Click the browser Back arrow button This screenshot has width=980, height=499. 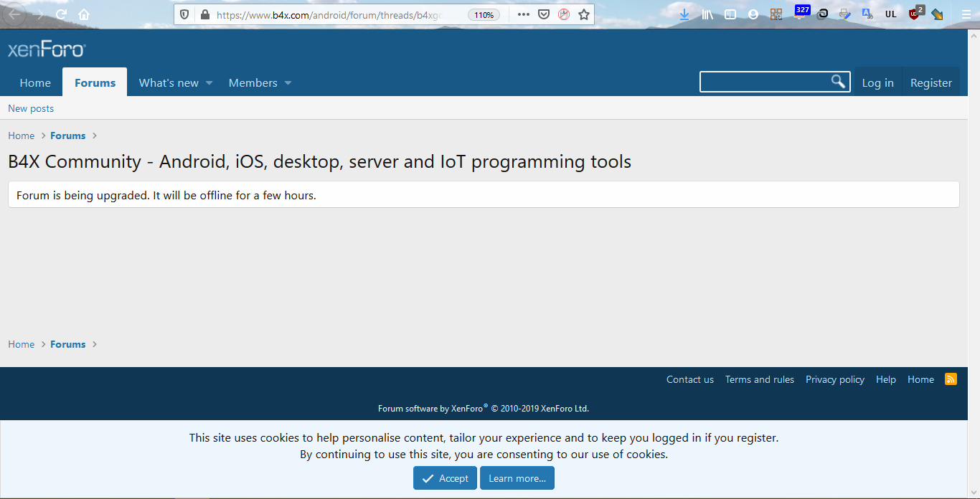[14, 14]
